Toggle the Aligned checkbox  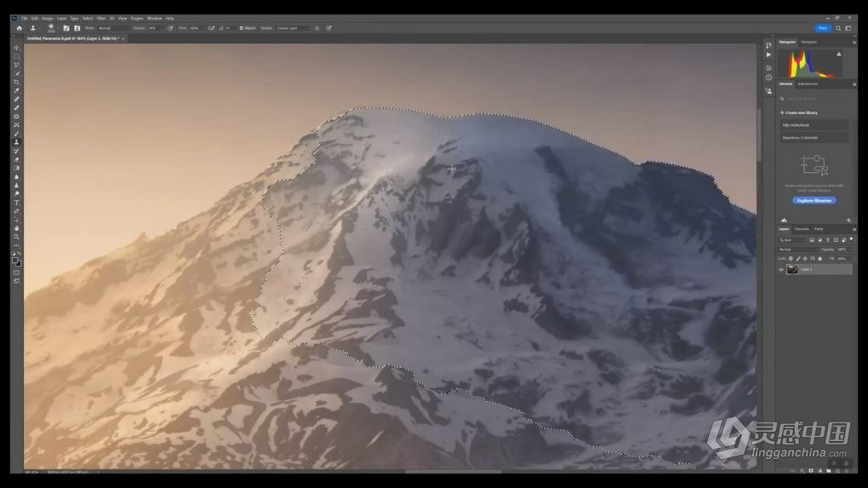point(242,28)
